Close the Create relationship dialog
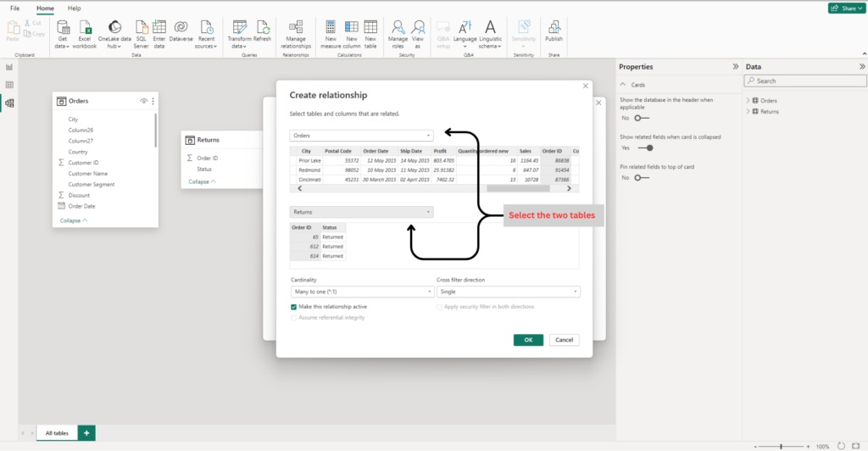 [x=585, y=86]
